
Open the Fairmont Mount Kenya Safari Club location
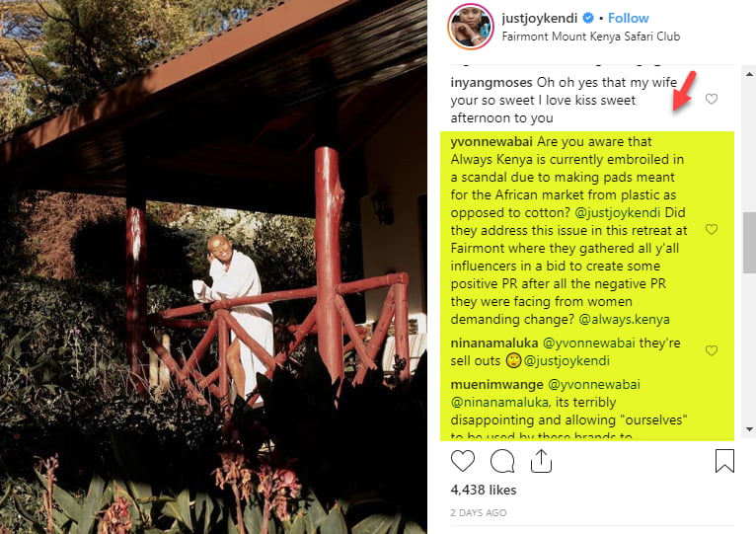pyautogui.click(x=590, y=38)
